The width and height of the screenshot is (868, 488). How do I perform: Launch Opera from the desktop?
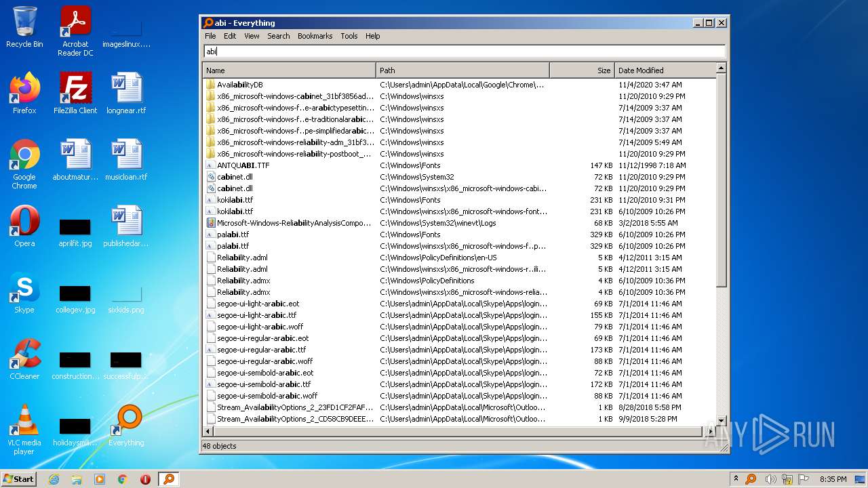coord(24,226)
